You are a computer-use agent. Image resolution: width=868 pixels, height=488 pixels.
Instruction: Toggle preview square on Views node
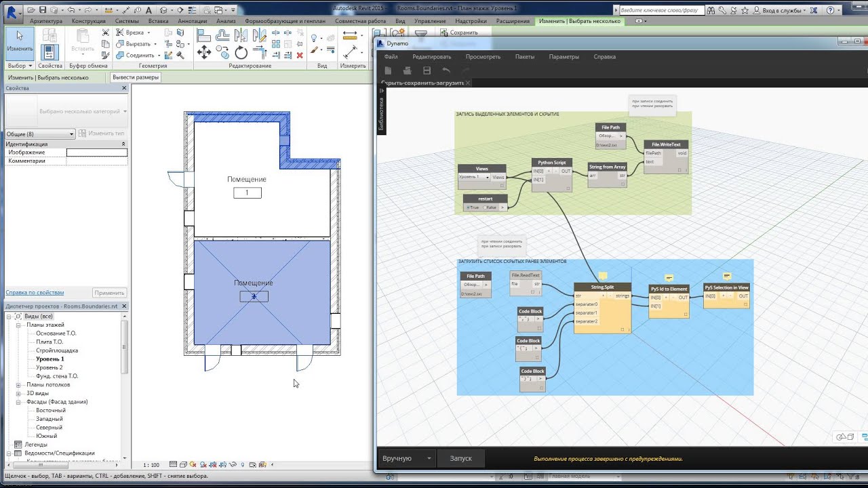(501, 186)
